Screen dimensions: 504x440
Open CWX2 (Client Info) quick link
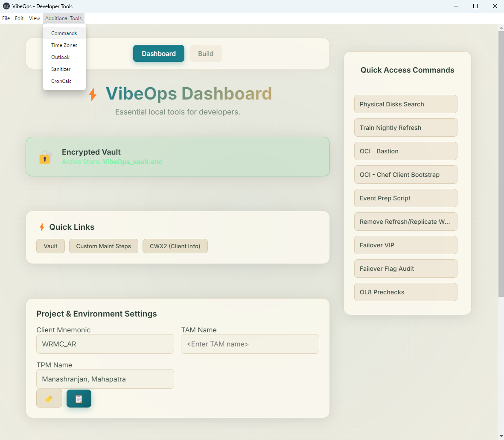175,246
